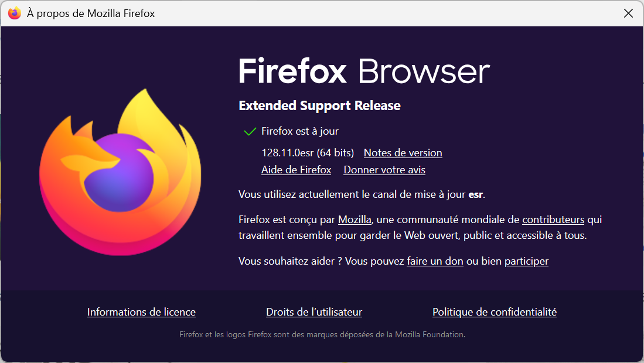Select the faire un don link
Viewport: 644px width, 363px height.
click(435, 261)
